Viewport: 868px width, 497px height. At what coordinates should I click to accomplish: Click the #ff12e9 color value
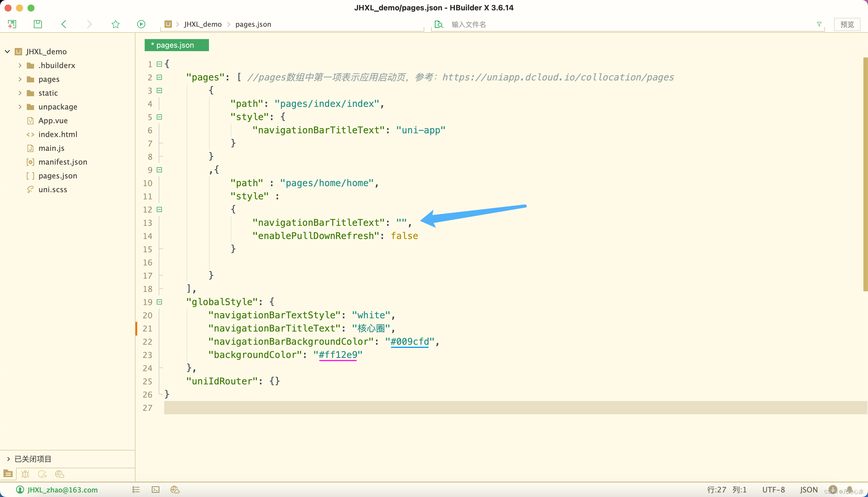pos(338,355)
